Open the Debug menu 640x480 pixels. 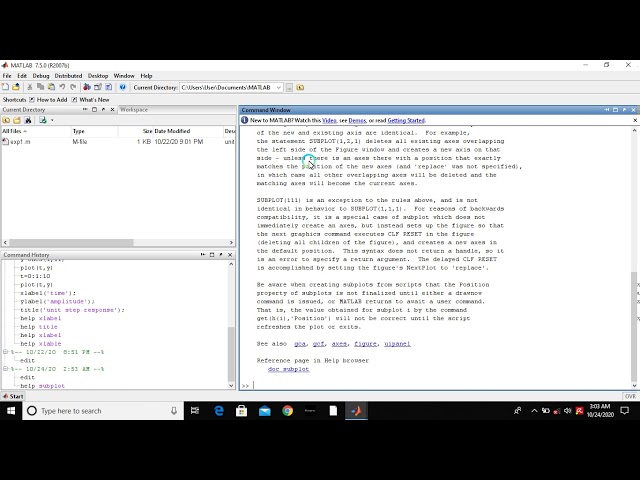[x=41, y=76]
